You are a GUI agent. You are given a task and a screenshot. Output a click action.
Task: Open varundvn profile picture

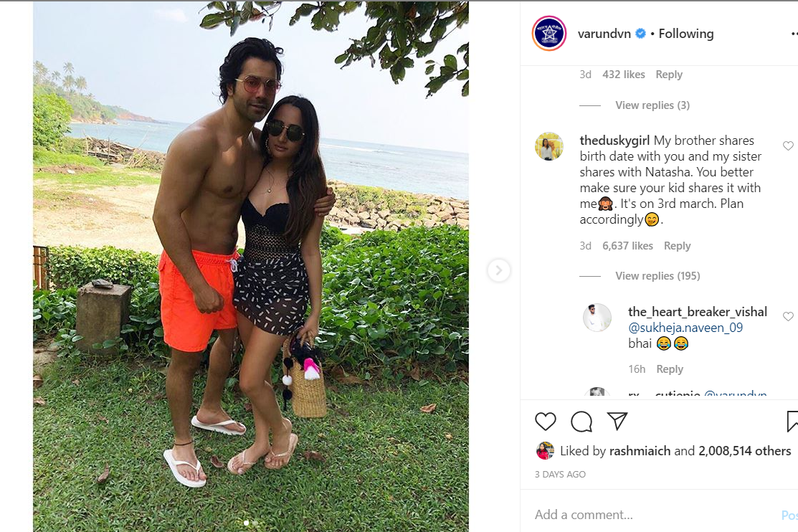pyautogui.click(x=548, y=34)
